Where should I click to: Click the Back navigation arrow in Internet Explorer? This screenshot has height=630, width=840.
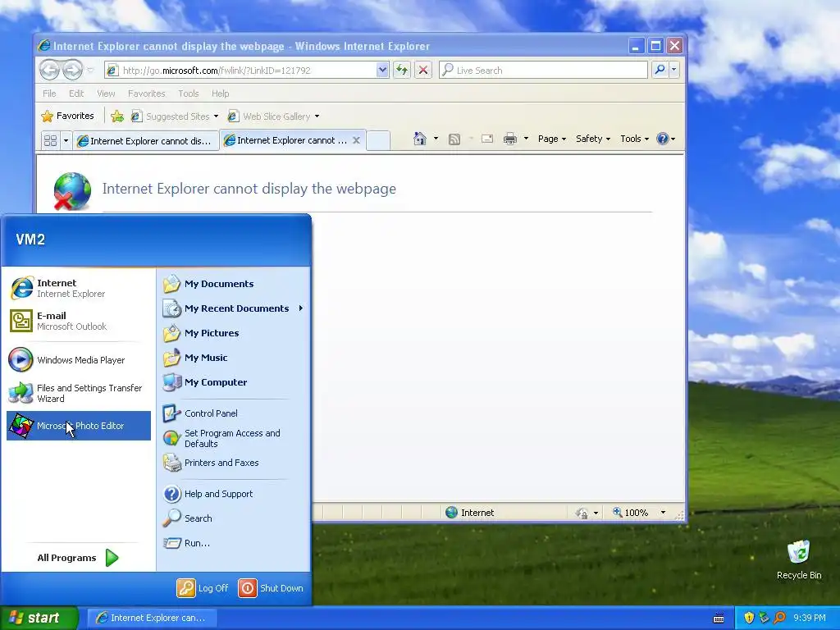click(x=50, y=70)
